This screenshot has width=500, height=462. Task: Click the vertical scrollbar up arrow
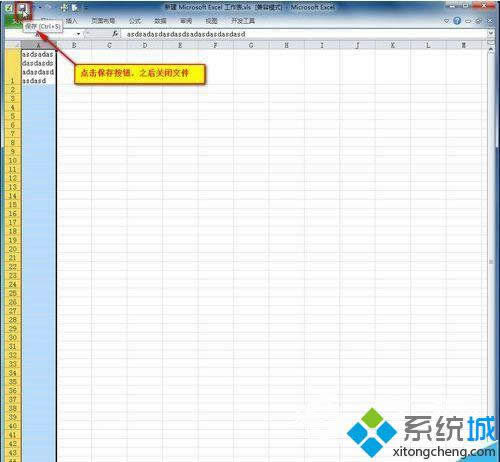coord(491,49)
